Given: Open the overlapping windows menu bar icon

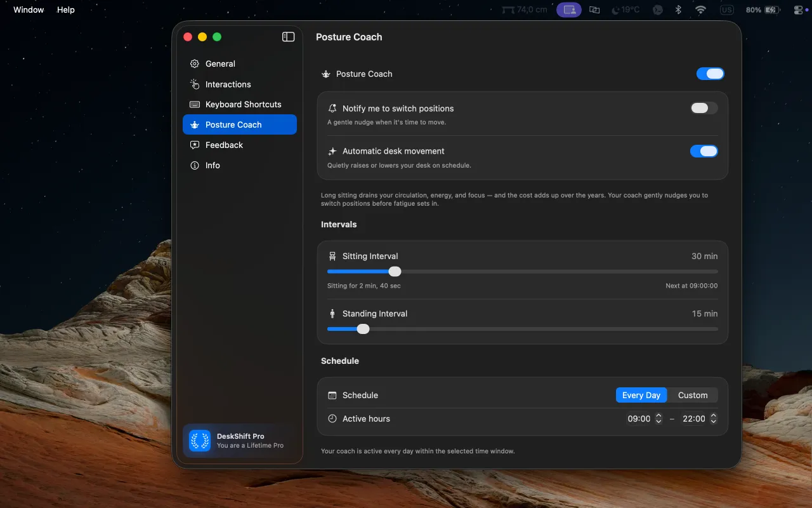Looking at the screenshot, I should [x=594, y=10].
